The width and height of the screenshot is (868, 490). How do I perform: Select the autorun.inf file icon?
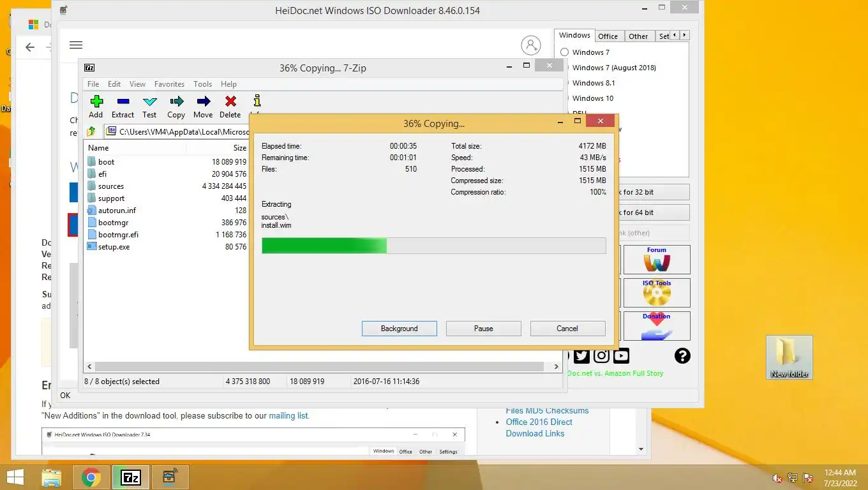(x=91, y=211)
